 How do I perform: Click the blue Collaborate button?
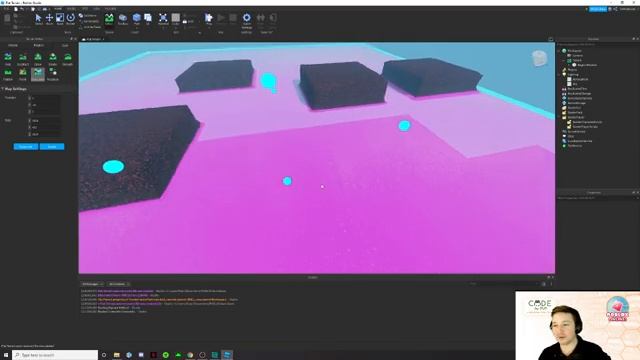click(598, 9)
